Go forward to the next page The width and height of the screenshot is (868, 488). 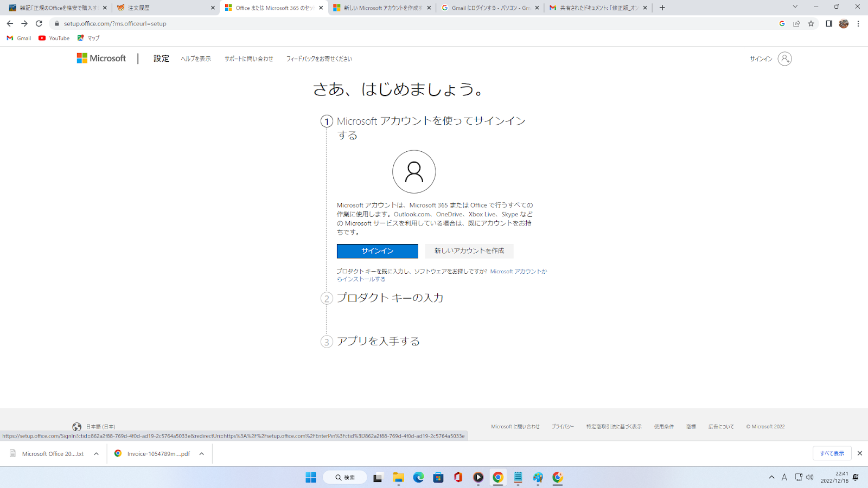click(x=24, y=23)
